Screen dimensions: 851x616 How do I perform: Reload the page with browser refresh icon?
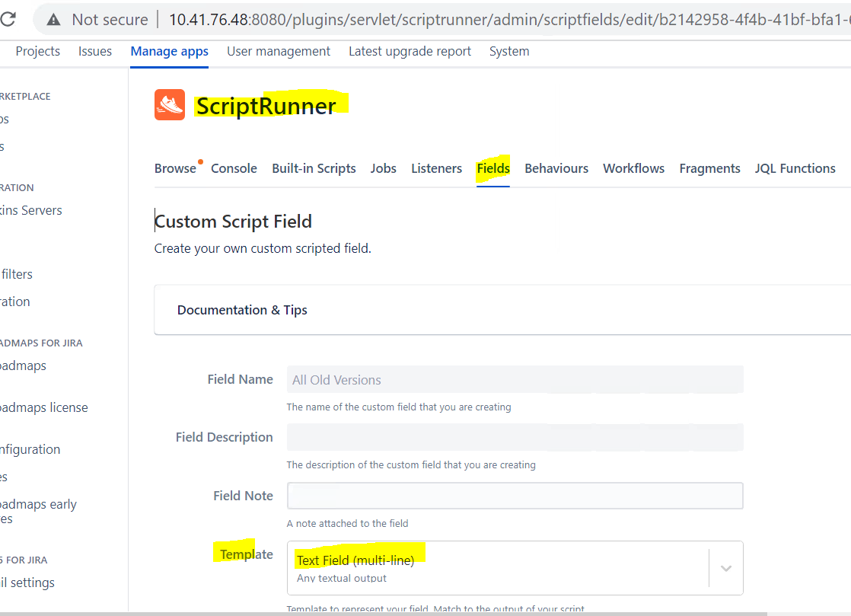(8, 20)
